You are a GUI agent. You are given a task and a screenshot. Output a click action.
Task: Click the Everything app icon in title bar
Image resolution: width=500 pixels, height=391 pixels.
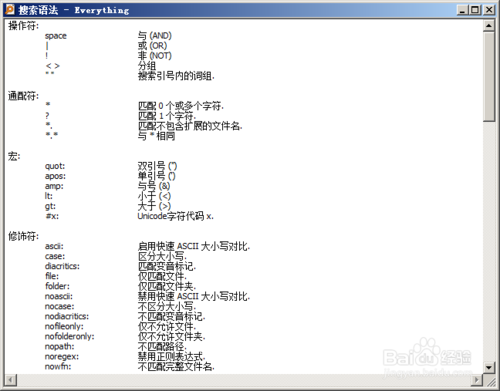pyautogui.click(x=10, y=10)
